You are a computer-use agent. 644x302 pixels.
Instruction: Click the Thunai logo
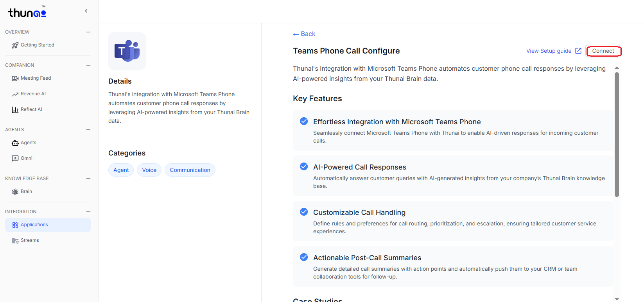pyautogui.click(x=27, y=13)
